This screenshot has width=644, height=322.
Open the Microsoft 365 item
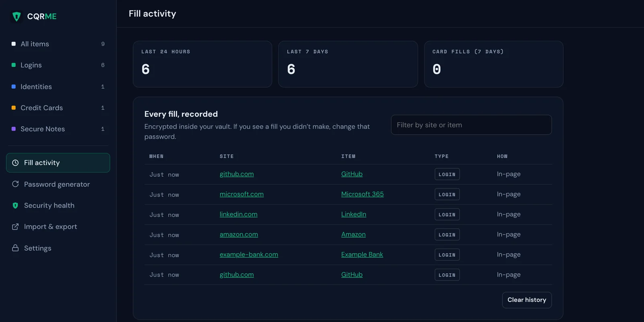pos(362,194)
